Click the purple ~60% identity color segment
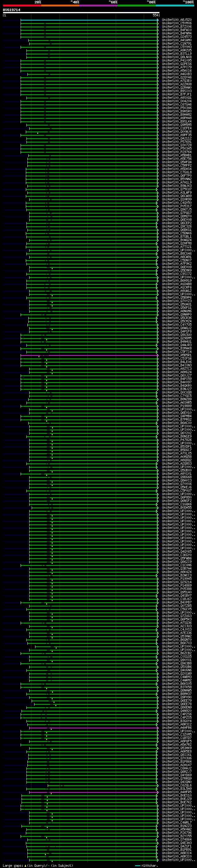197x868 pixels. click(99, 6)
